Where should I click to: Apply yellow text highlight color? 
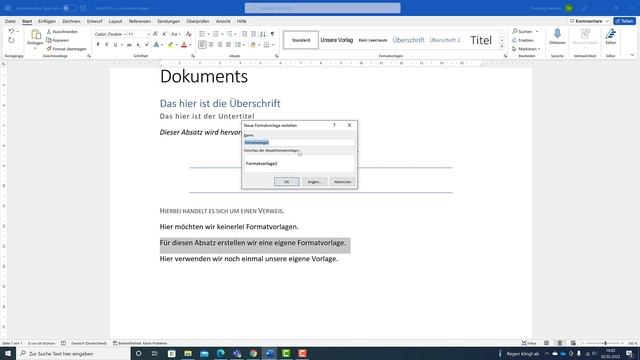[x=171, y=44]
